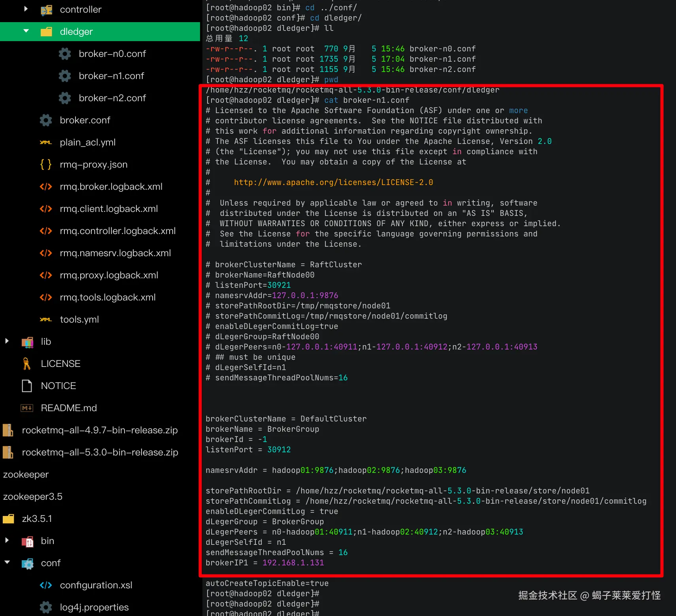This screenshot has height=616, width=676.
Task: Click the brokerIP1 value 192.168.1.131
Action: click(x=293, y=563)
